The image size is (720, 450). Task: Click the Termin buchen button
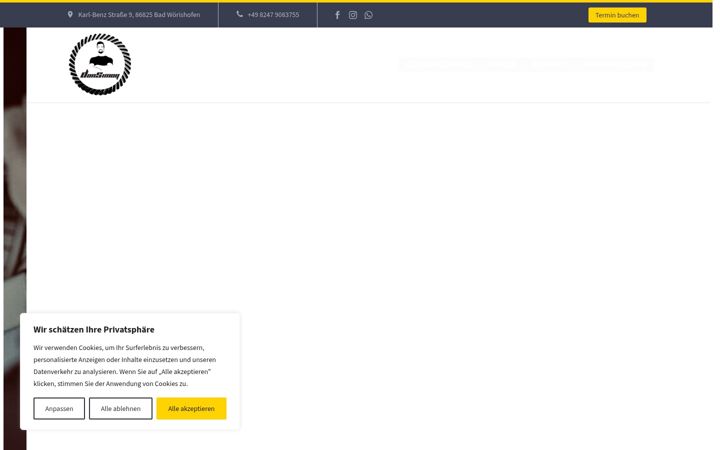pos(617,15)
